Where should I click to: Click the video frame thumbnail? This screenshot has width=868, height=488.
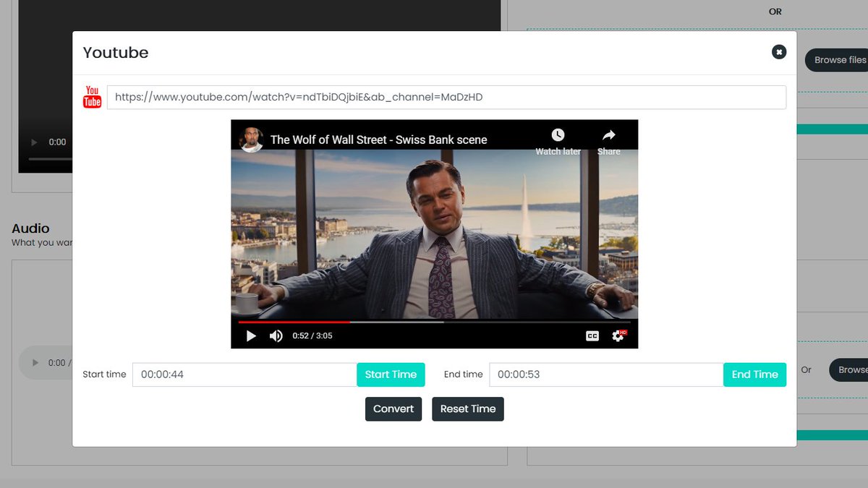(x=434, y=234)
